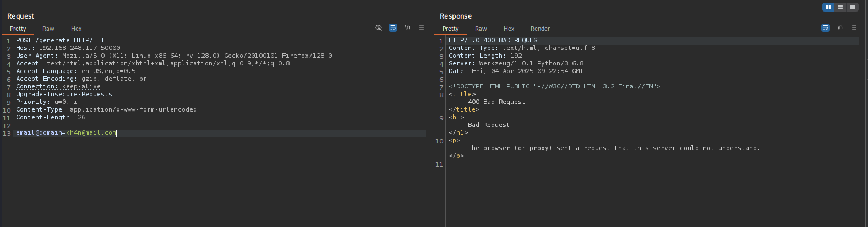
Task: Open the Response Render tab
Action: (540, 29)
